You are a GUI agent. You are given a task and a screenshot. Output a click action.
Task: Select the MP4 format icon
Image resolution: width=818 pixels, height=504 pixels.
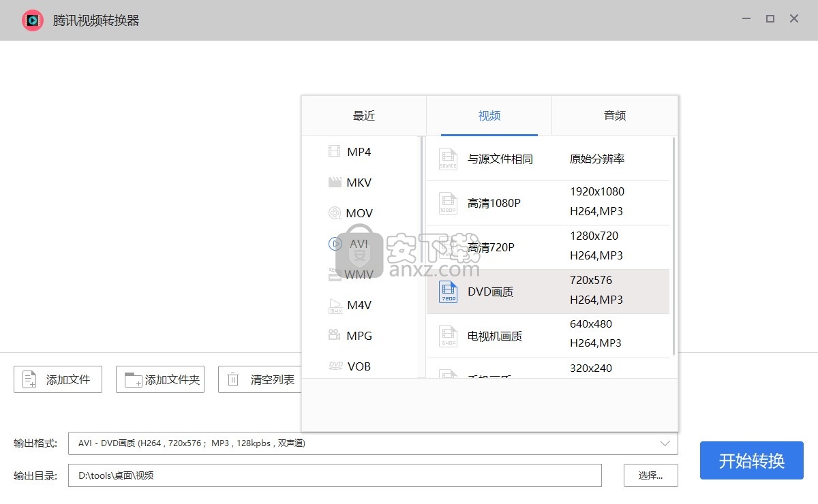[334, 152]
